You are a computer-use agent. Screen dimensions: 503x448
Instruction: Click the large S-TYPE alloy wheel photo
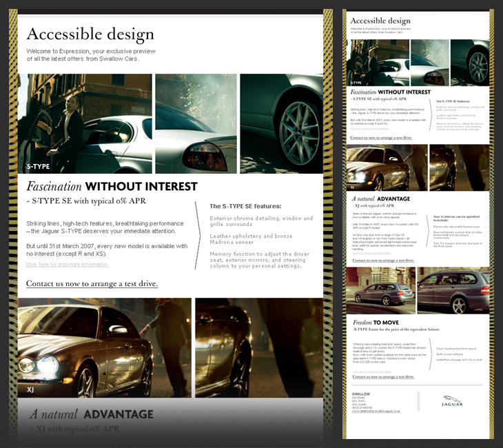click(281, 123)
